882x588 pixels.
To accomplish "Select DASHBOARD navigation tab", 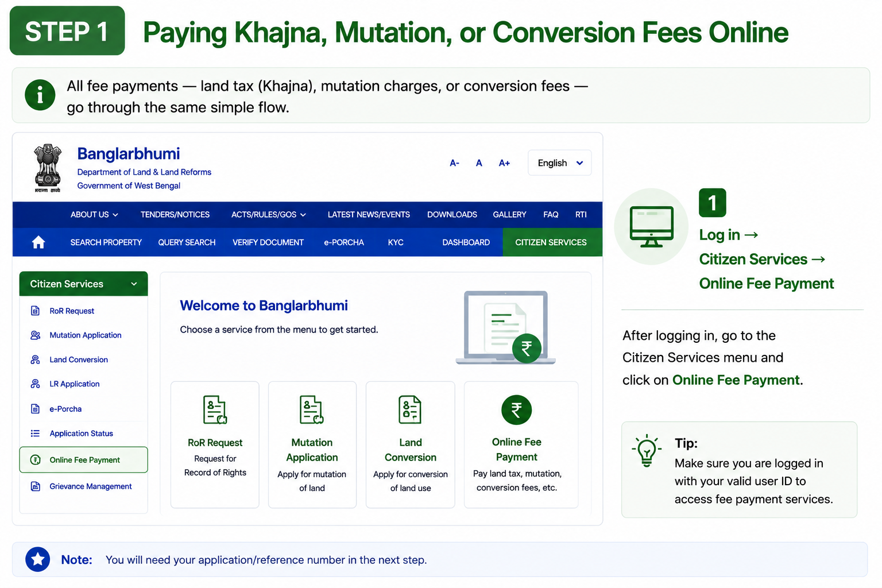I will point(466,242).
